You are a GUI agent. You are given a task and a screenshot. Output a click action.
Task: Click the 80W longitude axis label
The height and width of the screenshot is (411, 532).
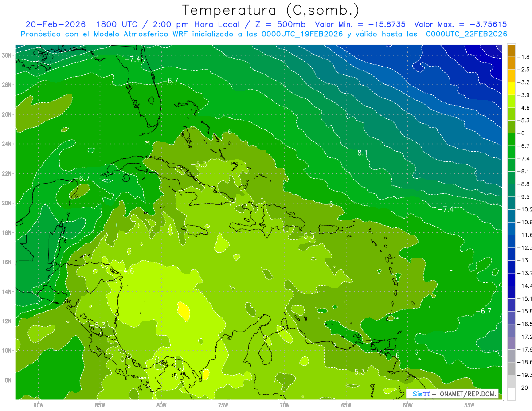tap(161, 405)
